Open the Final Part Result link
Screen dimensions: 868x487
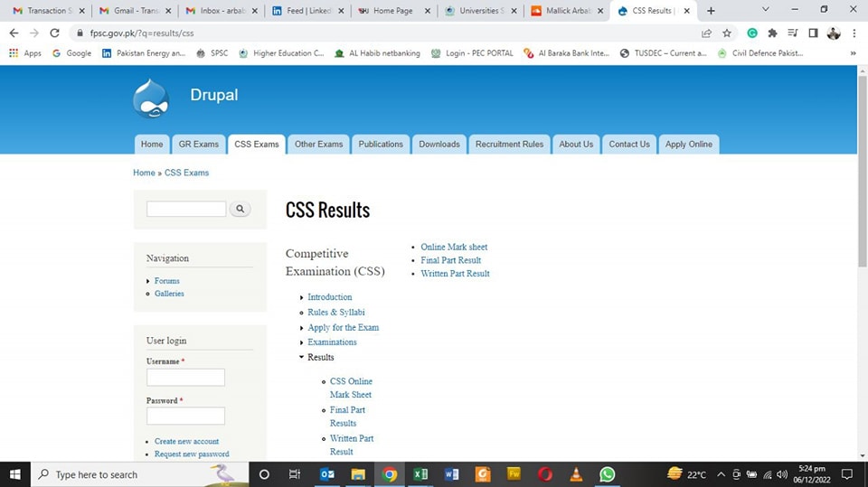tap(450, 260)
